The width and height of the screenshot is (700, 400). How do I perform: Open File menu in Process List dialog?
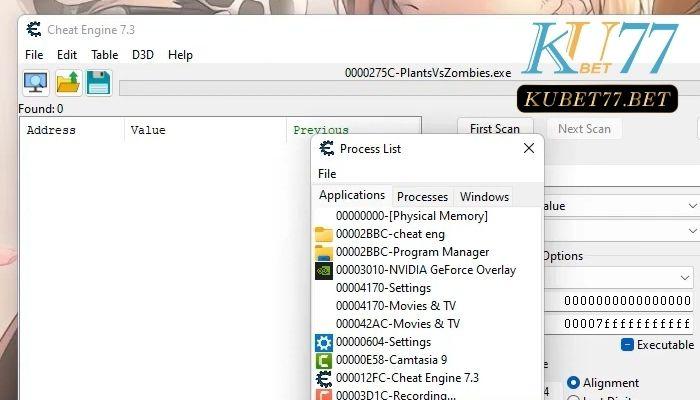click(x=327, y=174)
